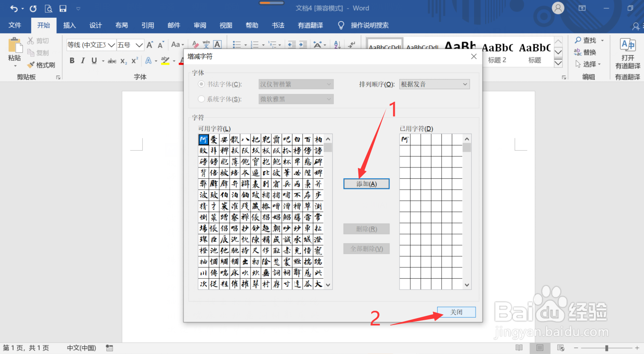Click the Grow Font icon

tap(150, 45)
